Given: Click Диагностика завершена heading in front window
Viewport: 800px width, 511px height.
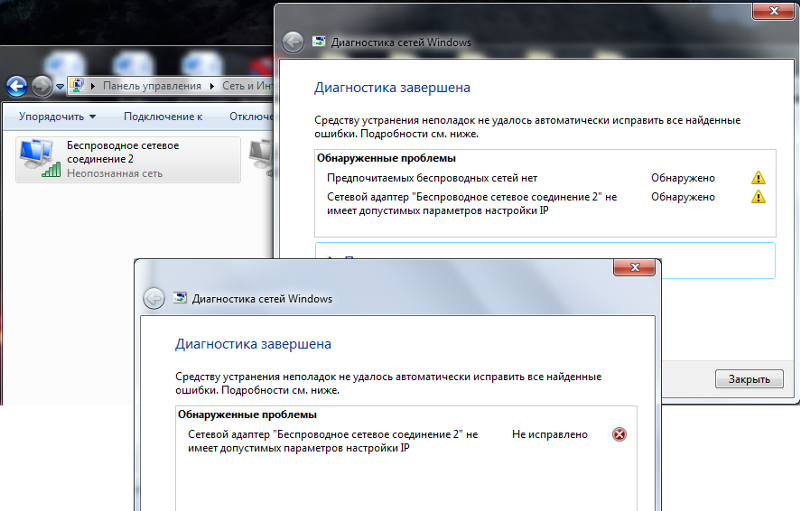Looking at the screenshot, I should tap(253, 344).
